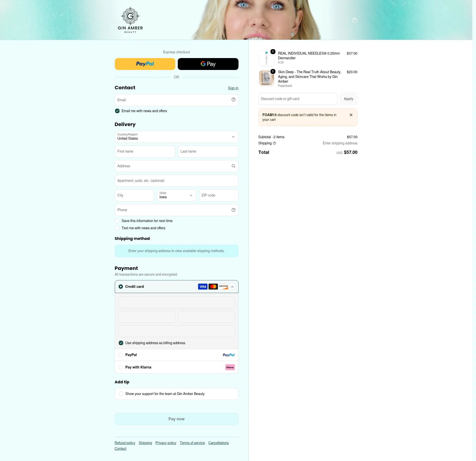Click the email help question-mark icon
The height and width of the screenshot is (461, 476).
point(234,100)
